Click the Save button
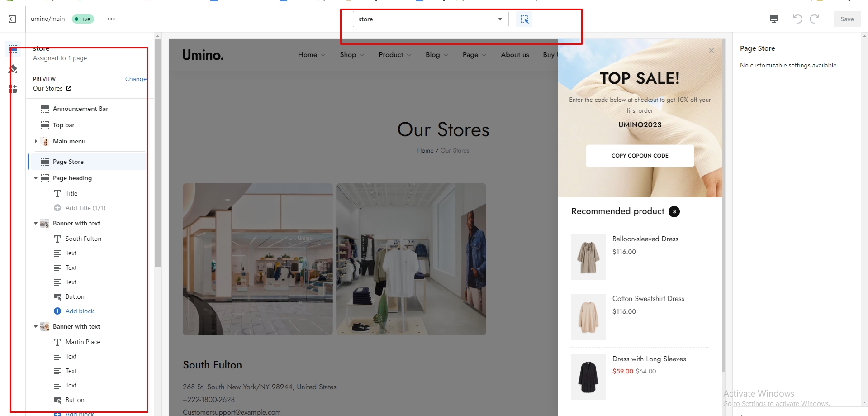Viewport: 868px width, 416px height. pos(847,19)
